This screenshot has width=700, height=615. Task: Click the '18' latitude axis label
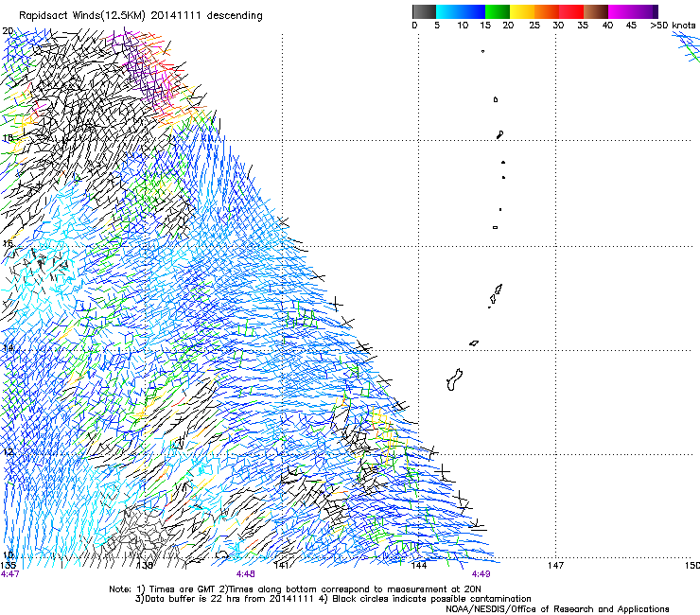pyautogui.click(x=8, y=137)
